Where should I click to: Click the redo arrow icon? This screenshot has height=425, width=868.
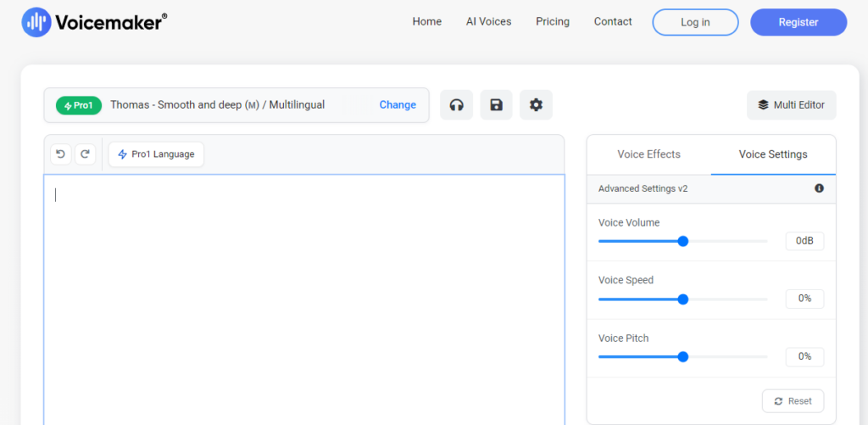tap(85, 154)
